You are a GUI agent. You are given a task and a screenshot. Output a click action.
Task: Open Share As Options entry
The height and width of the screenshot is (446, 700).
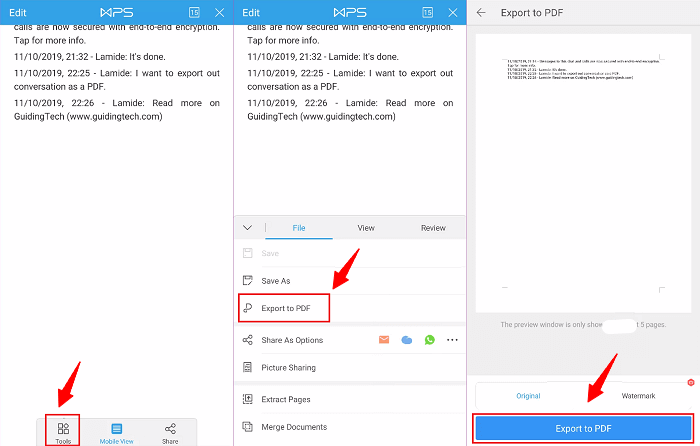pos(292,340)
